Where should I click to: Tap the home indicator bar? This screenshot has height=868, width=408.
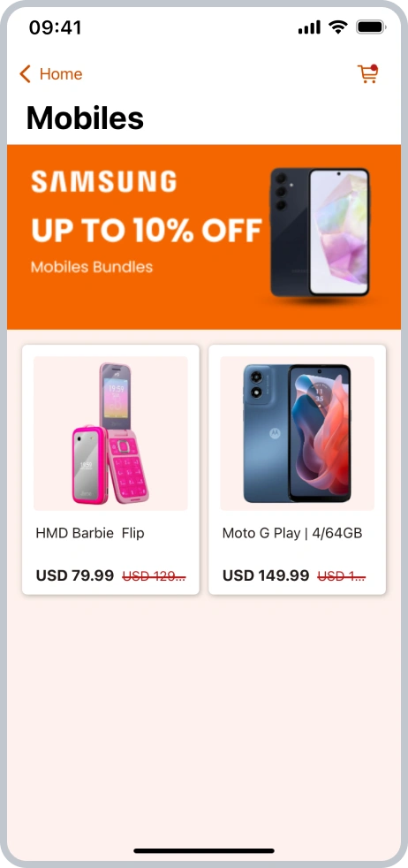pos(204,851)
